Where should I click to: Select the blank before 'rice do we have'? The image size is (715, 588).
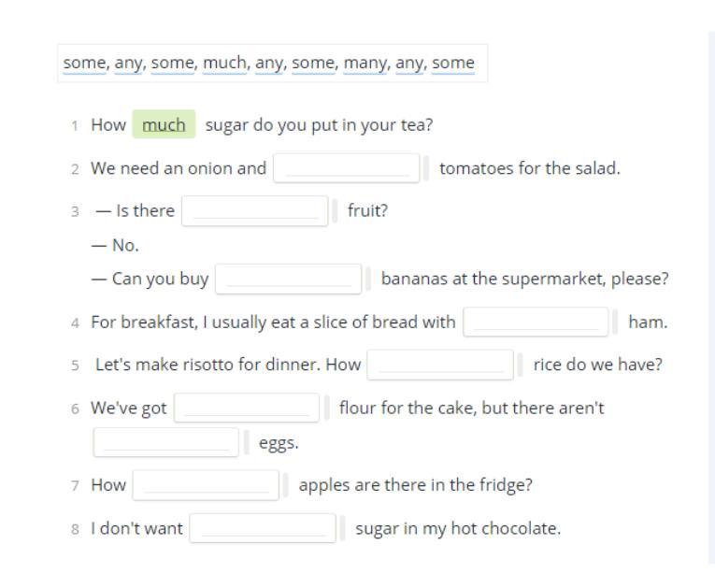click(440, 365)
